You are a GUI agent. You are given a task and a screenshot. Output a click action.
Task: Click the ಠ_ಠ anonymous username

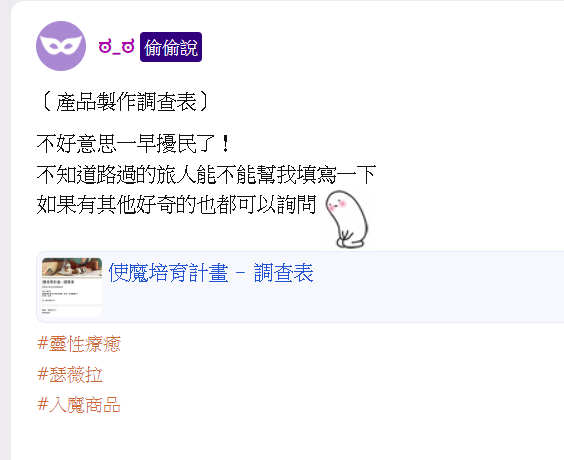(117, 47)
